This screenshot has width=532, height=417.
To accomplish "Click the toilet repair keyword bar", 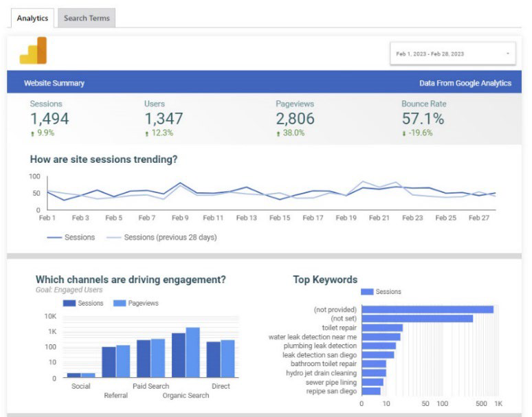I will 382,328.
